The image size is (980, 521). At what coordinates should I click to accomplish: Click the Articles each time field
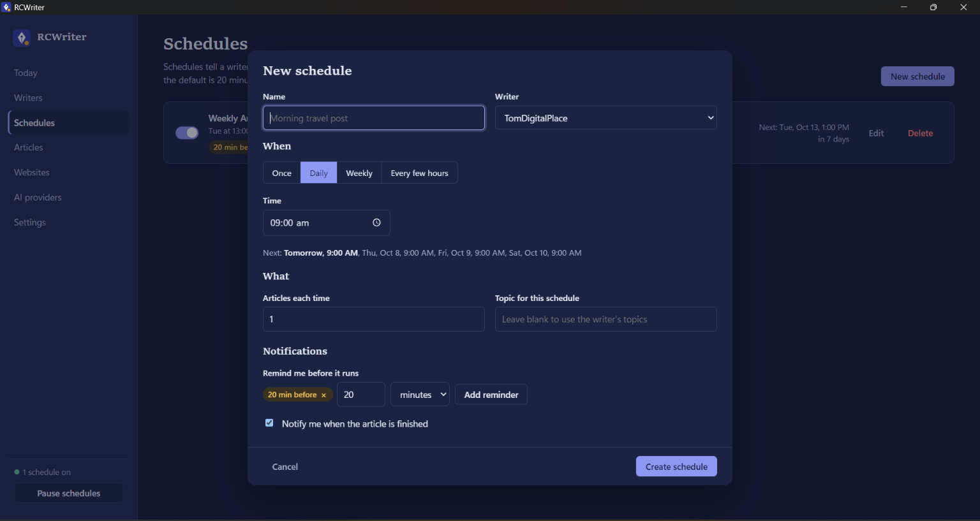click(374, 319)
